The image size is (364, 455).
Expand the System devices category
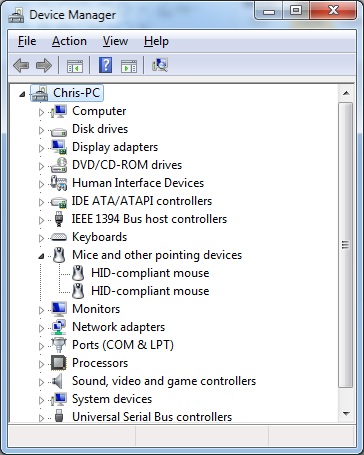click(x=41, y=400)
